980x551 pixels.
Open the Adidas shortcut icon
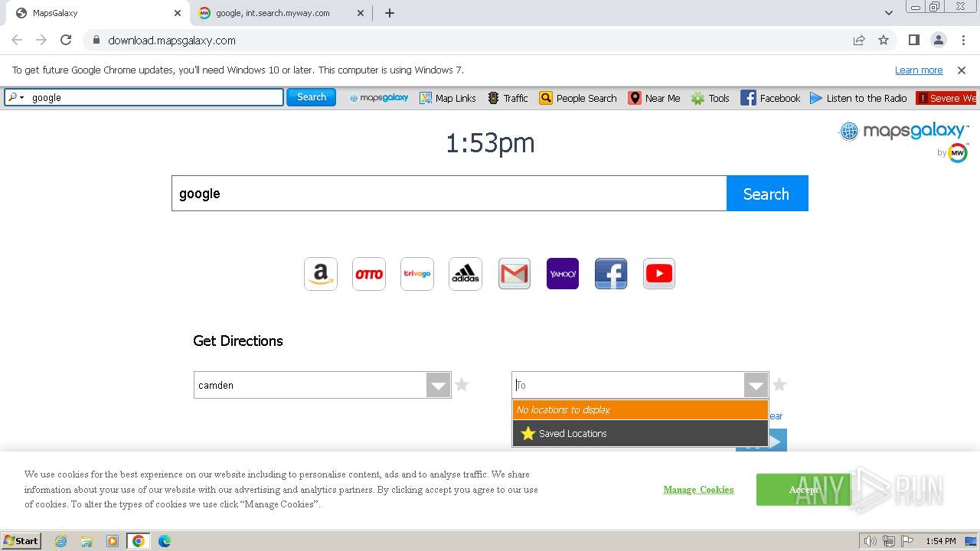[x=465, y=274]
